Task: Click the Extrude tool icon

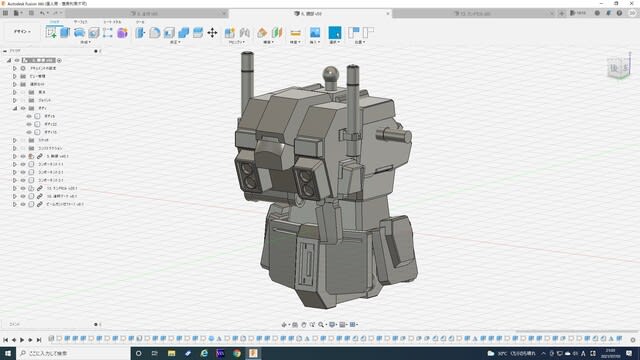Action: tap(65, 33)
